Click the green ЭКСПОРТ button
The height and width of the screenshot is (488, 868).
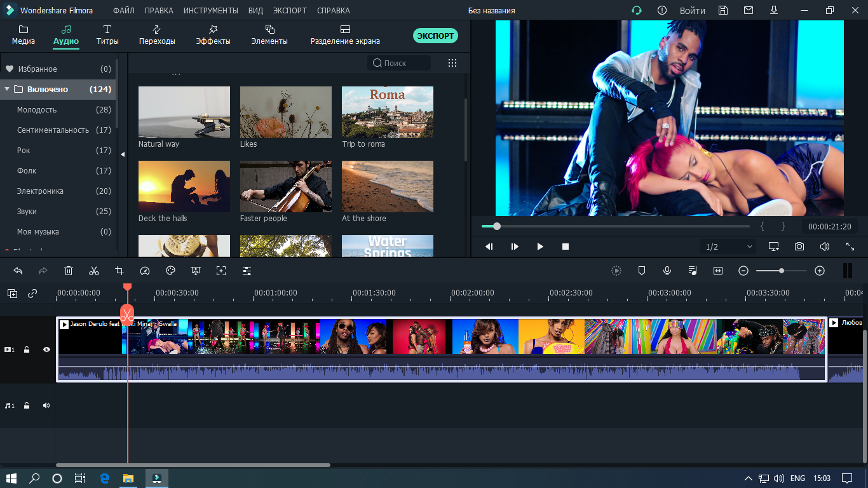(435, 36)
